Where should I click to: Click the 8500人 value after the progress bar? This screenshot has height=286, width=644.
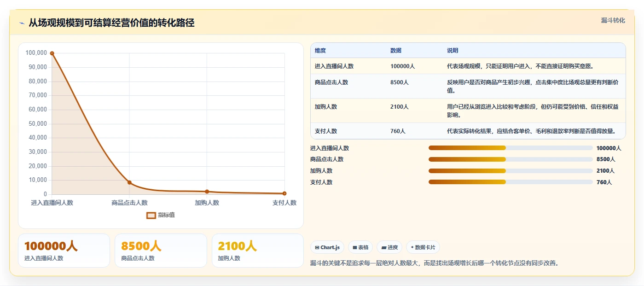point(606,159)
